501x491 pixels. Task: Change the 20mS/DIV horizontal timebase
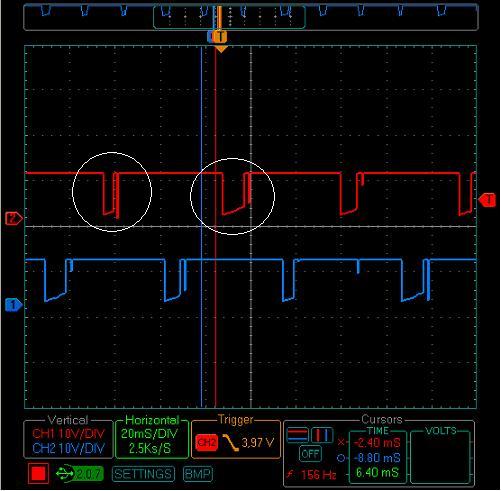pos(150,433)
